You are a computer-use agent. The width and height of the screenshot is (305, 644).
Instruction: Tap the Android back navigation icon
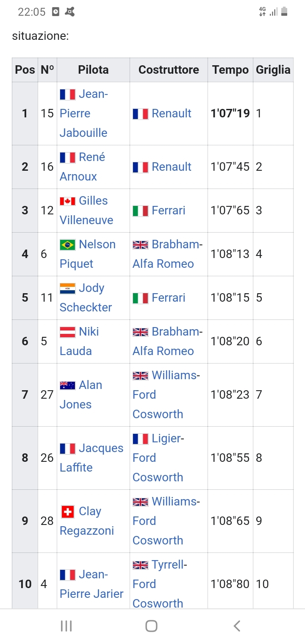click(237, 626)
